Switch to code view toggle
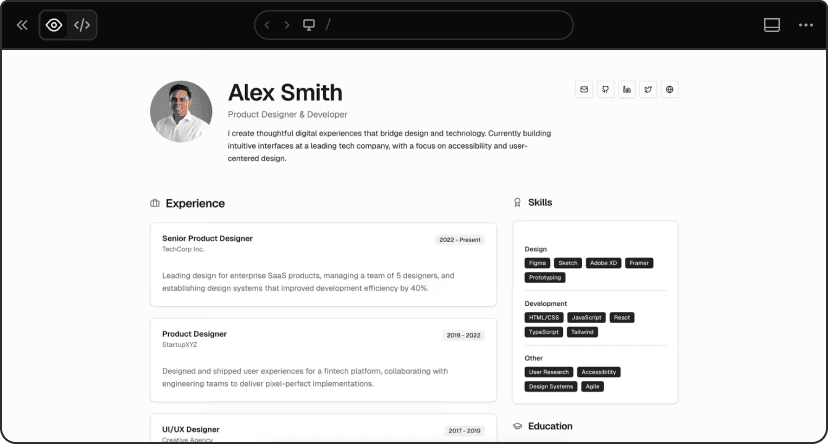The width and height of the screenshot is (828, 444). 82,25
